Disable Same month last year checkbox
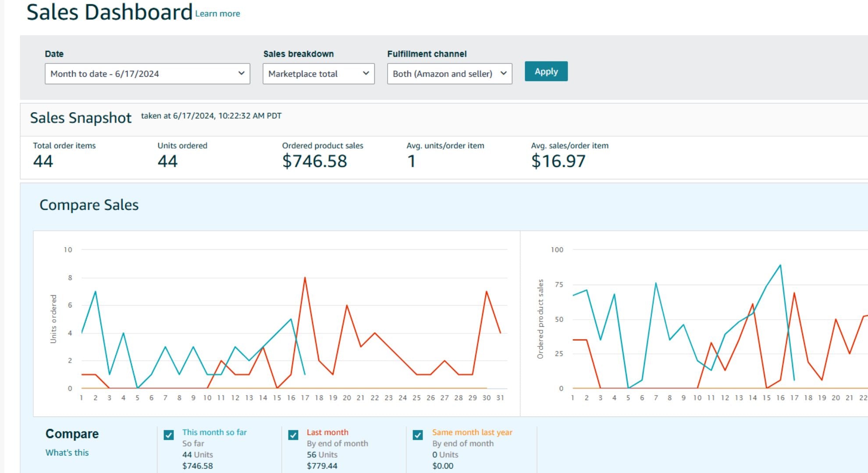The image size is (868, 473). (418, 435)
